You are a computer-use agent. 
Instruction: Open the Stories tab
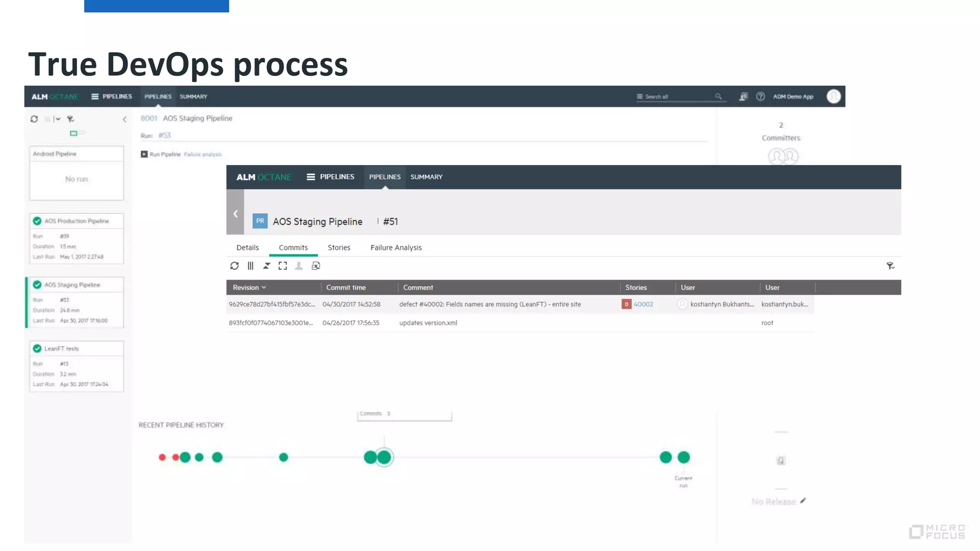point(339,248)
